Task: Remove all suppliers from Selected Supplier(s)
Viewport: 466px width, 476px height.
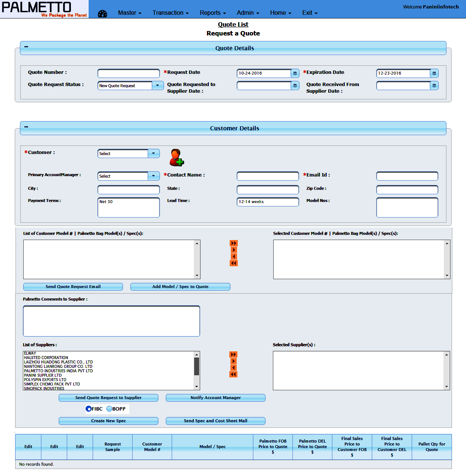Action: pyautogui.click(x=233, y=374)
